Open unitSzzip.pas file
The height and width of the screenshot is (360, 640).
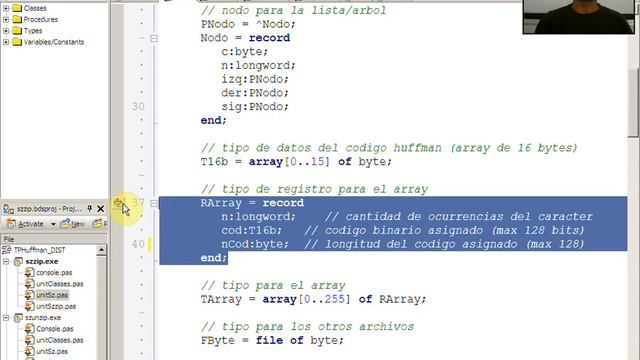pyautogui.click(x=56, y=307)
